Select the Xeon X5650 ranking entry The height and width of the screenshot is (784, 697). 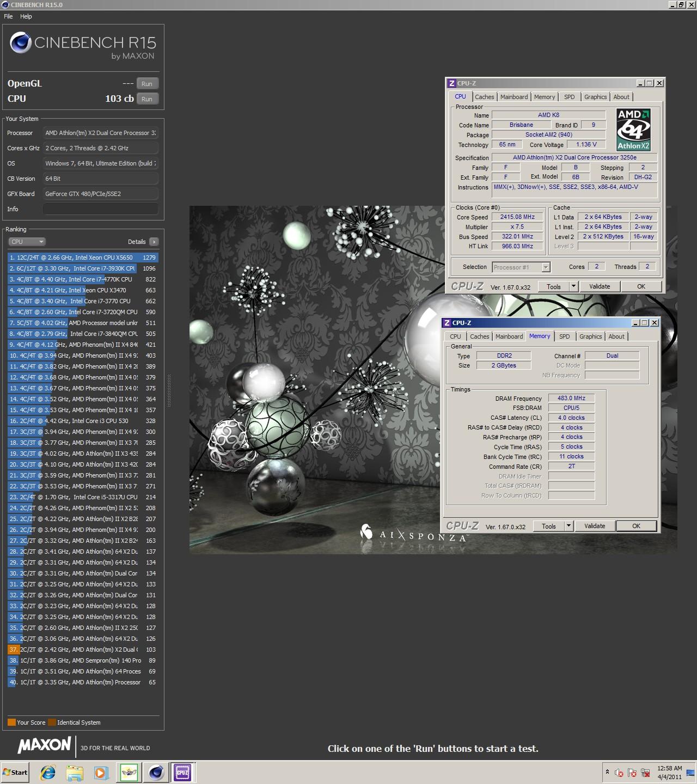[83, 258]
